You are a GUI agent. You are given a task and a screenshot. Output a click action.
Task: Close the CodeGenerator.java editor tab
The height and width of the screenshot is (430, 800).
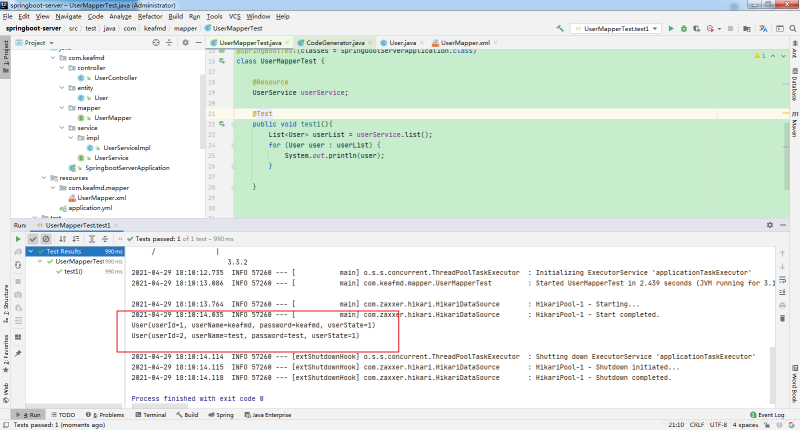(370, 43)
